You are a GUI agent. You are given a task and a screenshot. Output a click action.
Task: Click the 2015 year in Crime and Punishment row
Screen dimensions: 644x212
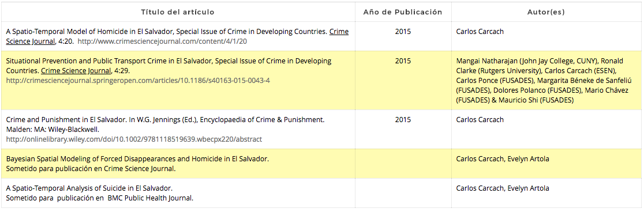coord(403,120)
